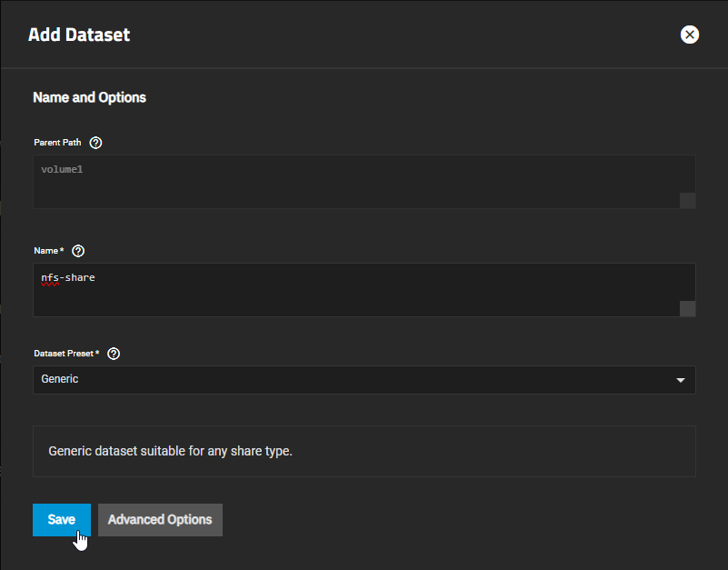The width and height of the screenshot is (728, 570).
Task: Open Advanced Options
Action: tap(160, 520)
